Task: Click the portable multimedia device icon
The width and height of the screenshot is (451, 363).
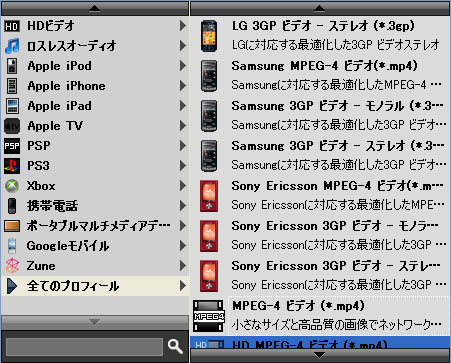Action: [x=12, y=226]
